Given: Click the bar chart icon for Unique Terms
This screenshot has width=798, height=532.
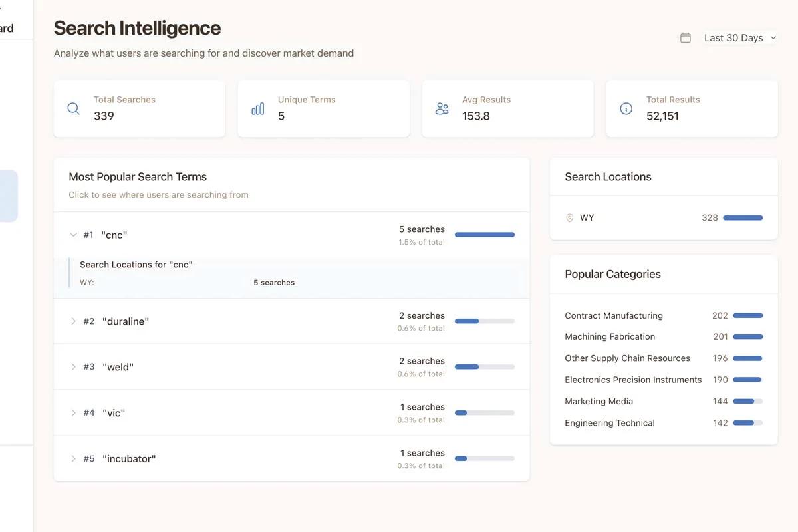Looking at the screenshot, I should tap(258, 109).
